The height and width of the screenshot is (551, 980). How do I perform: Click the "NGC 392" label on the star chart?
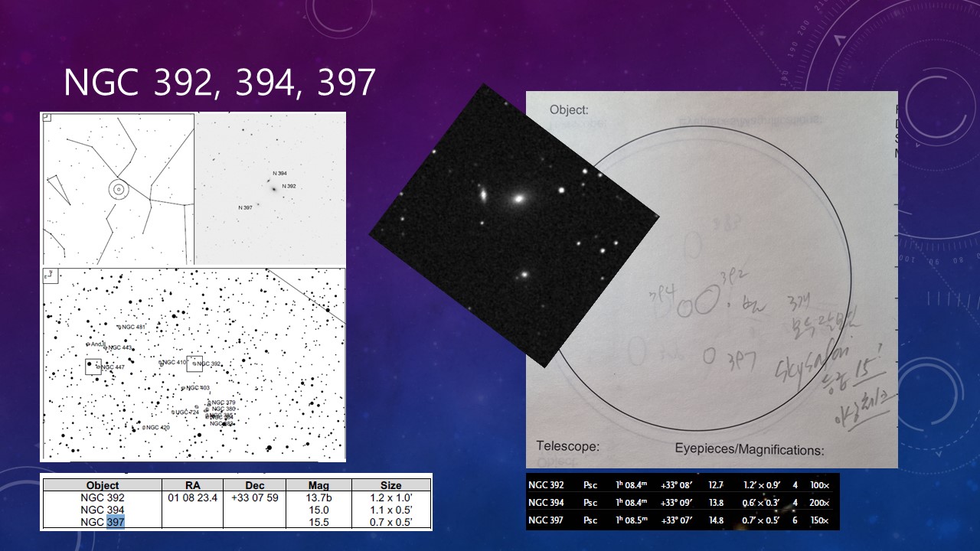pos(209,364)
